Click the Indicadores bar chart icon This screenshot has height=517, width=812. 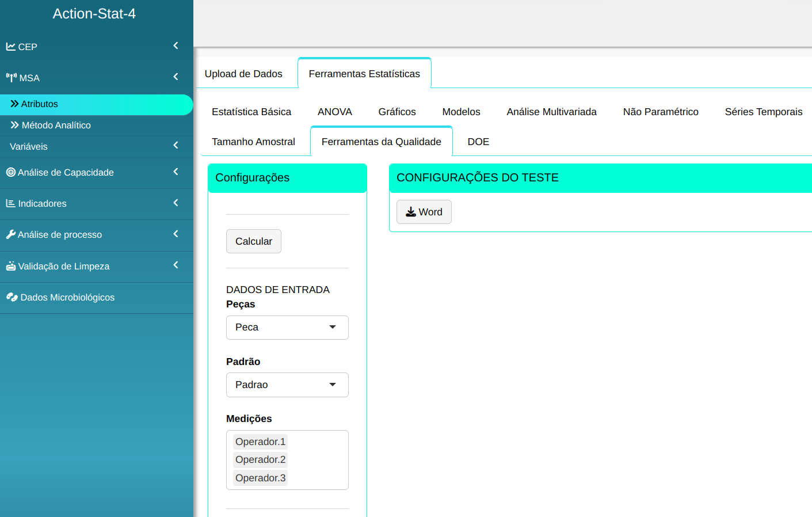tap(11, 203)
